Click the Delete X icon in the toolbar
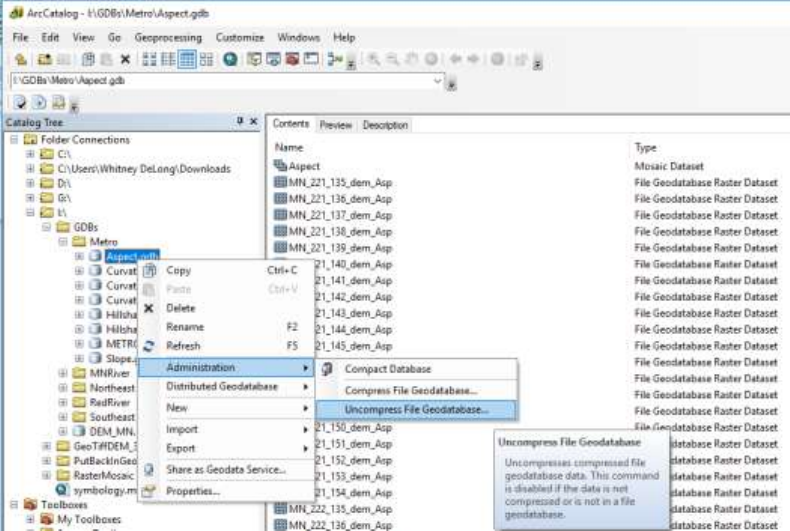Screen dimensions: 790x531 [125, 59]
